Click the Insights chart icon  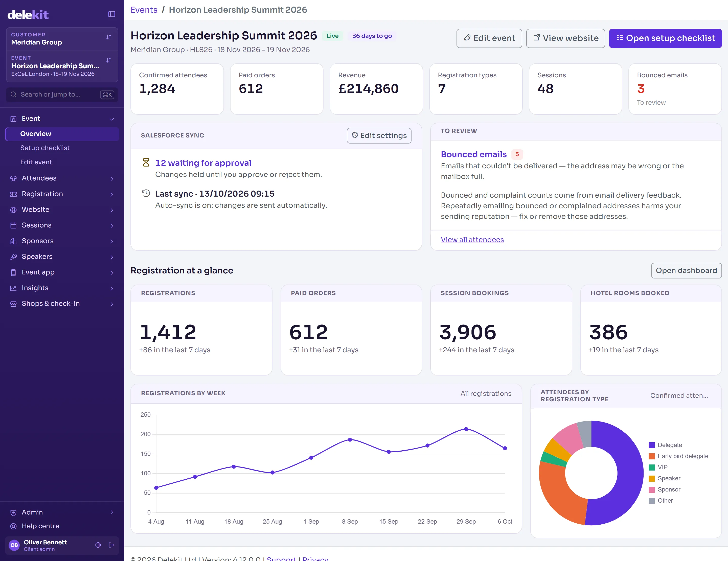13,288
